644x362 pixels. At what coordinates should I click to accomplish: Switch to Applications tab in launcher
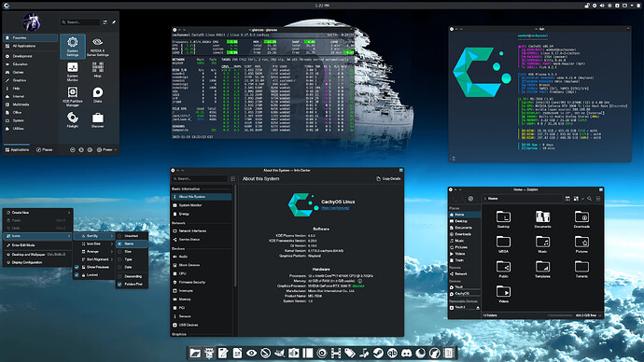(x=17, y=150)
